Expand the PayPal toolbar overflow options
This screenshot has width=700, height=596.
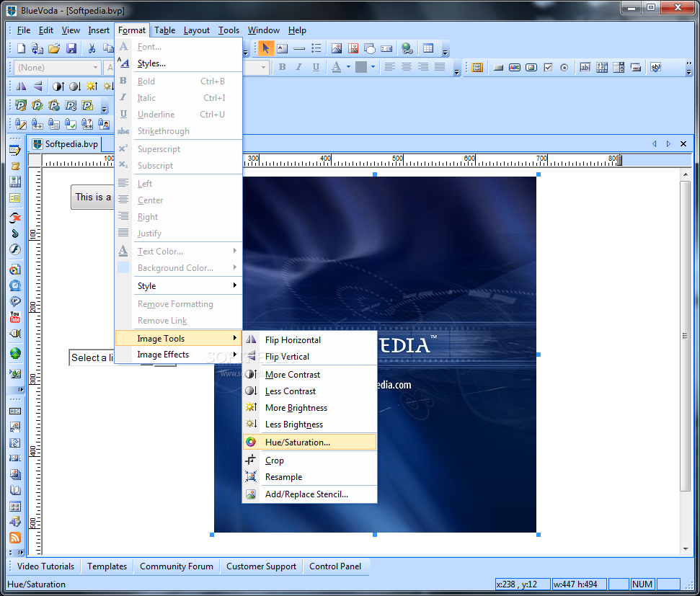click(104, 108)
